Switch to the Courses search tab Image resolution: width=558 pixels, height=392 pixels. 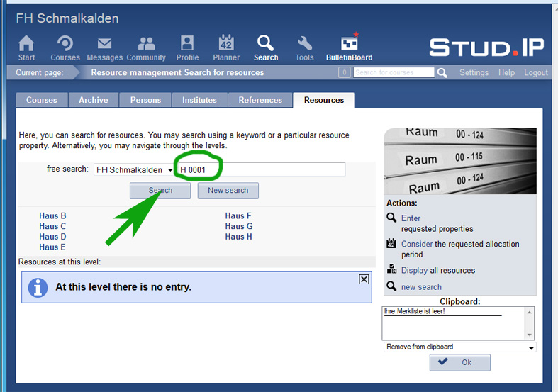click(x=42, y=100)
